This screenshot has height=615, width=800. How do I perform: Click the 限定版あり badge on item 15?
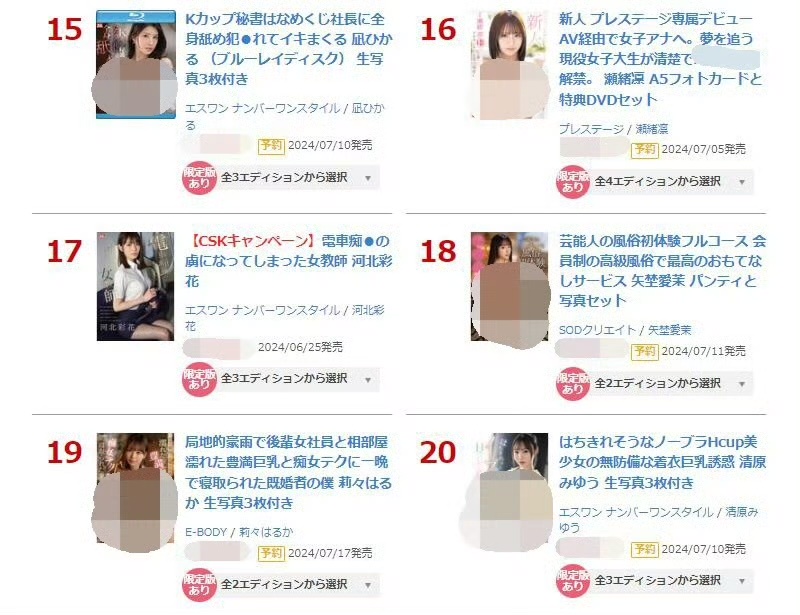[199, 178]
